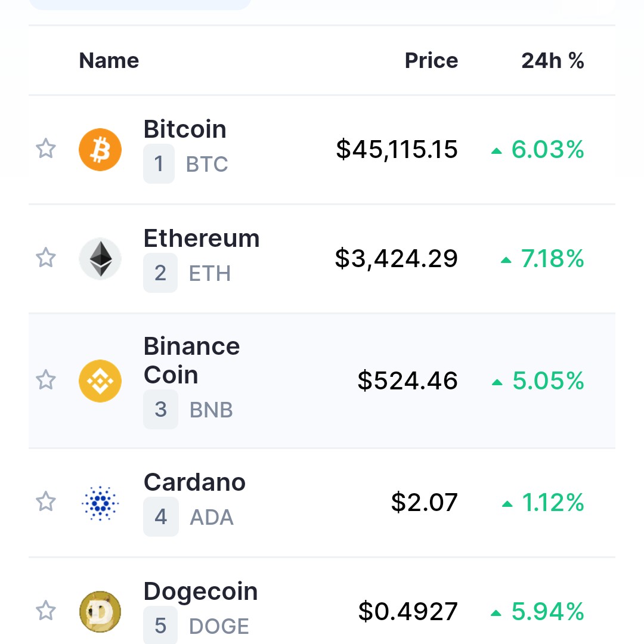Open the Bitcoin name link

coord(185,129)
